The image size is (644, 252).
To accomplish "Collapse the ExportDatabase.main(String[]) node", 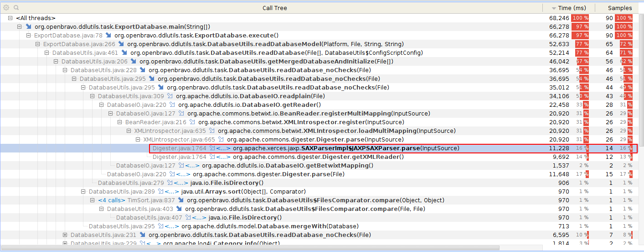I will [19, 27].
